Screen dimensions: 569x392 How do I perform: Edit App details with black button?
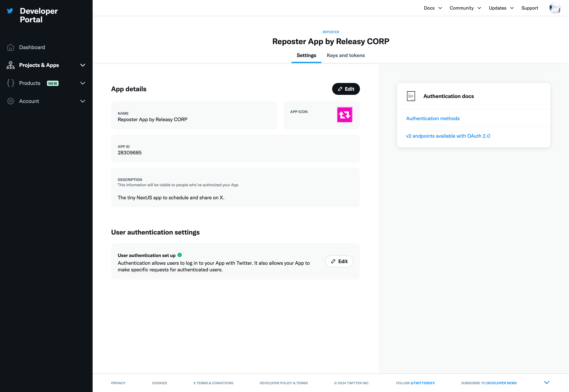(346, 89)
